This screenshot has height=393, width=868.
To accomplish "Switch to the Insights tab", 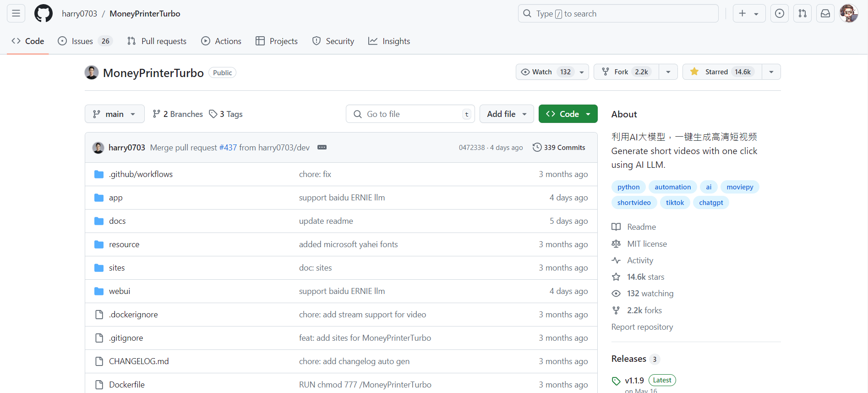I will (389, 41).
